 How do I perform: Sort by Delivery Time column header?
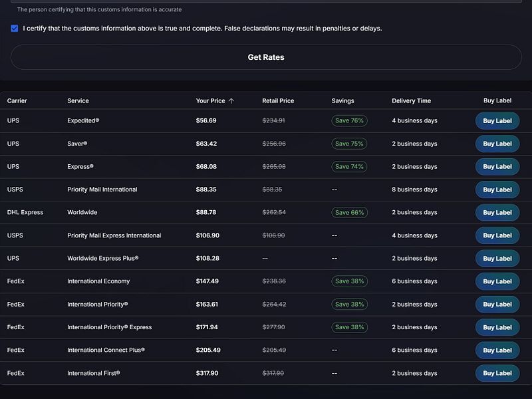(411, 101)
